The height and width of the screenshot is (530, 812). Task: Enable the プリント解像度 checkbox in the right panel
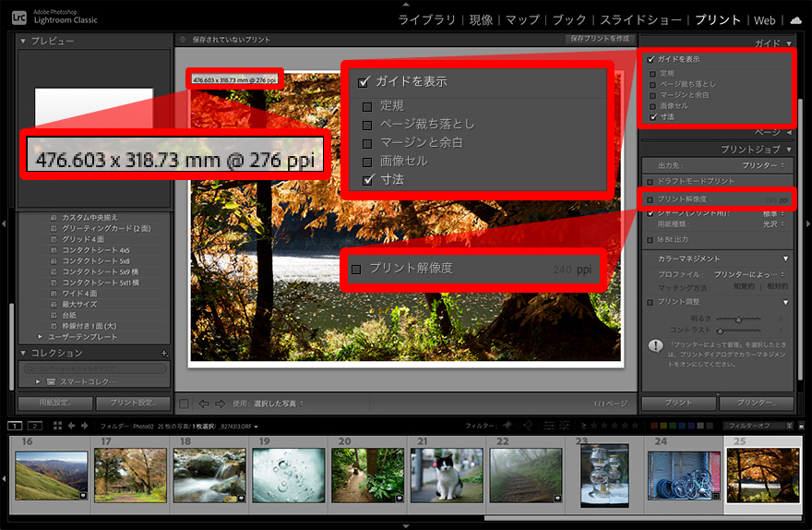pos(651,199)
